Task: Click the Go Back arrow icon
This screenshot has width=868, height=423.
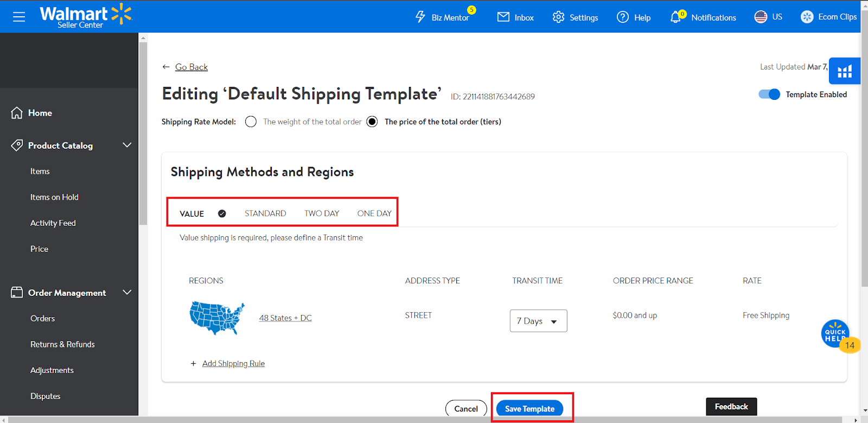Action: [x=166, y=67]
